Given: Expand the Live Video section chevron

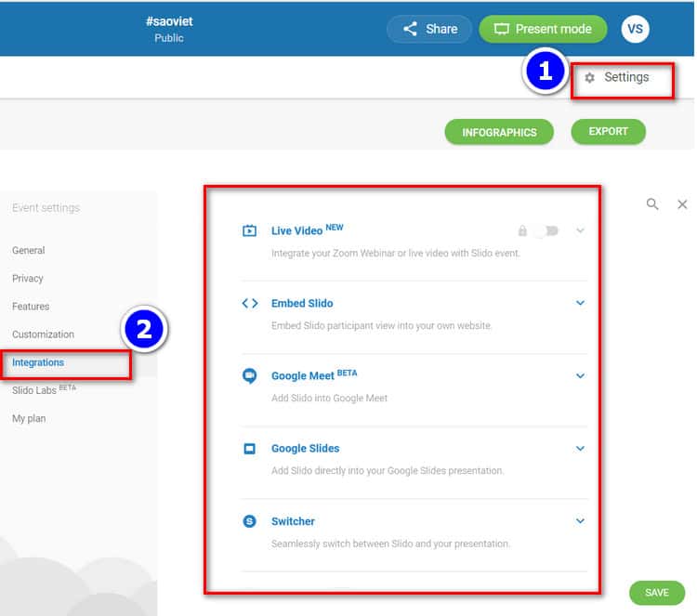Looking at the screenshot, I should tap(580, 230).
